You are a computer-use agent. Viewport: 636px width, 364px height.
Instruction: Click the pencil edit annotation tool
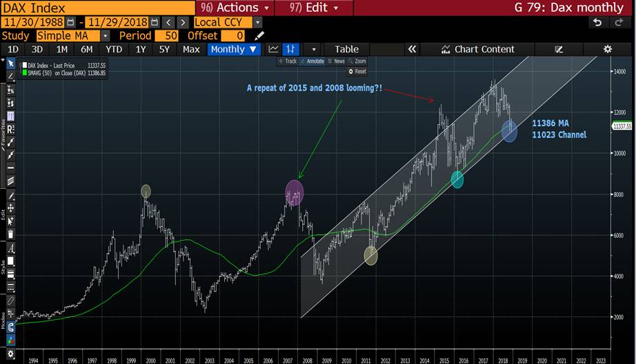10,196
